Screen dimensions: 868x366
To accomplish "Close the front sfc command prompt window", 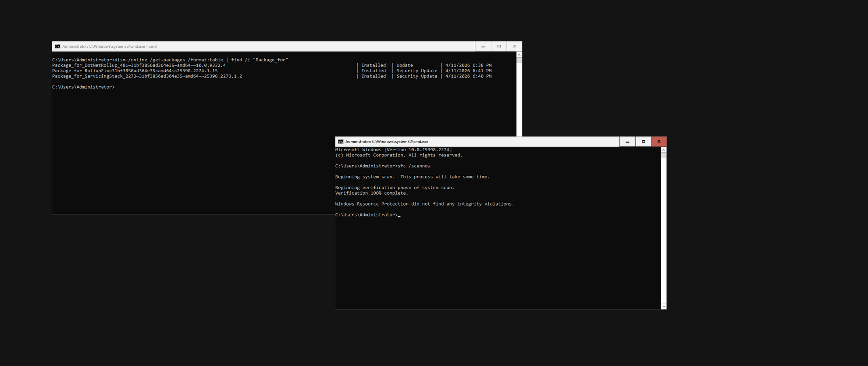I will [659, 142].
